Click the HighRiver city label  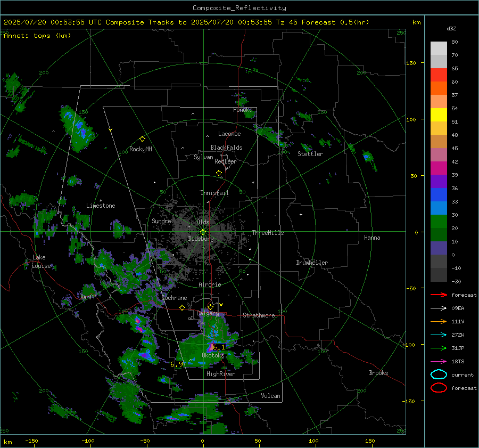pyautogui.click(x=221, y=374)
